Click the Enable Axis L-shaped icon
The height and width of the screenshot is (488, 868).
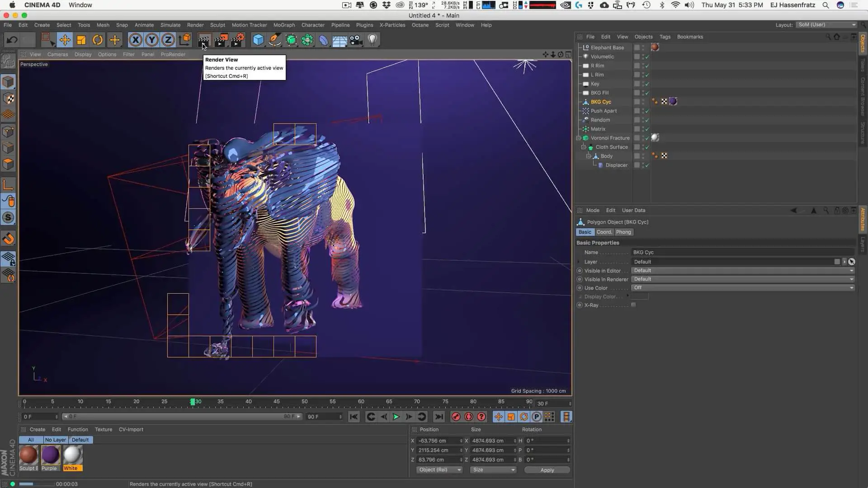click(8, 184)
